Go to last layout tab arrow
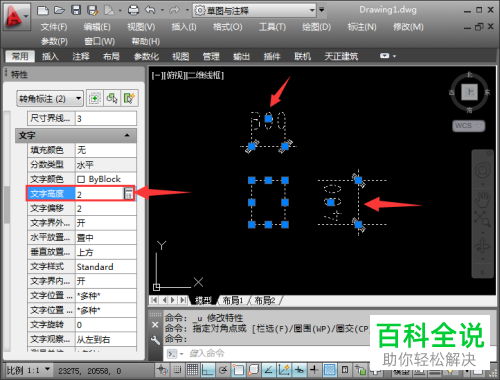This screenshot has height=380, width=500. 183,300
